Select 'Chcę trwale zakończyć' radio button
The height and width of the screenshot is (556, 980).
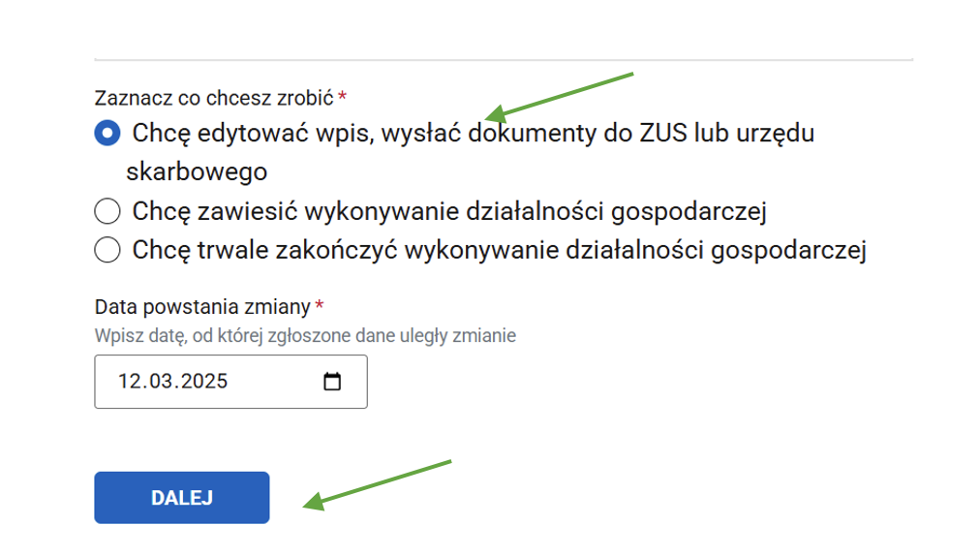pyautogui.click(x=107, y=250)
